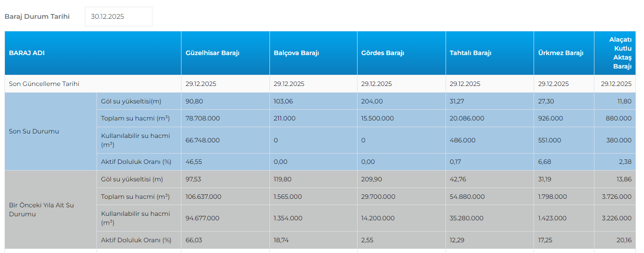
Task: Click the Gördes Barajı column header
Action: (x=383, y=53)
